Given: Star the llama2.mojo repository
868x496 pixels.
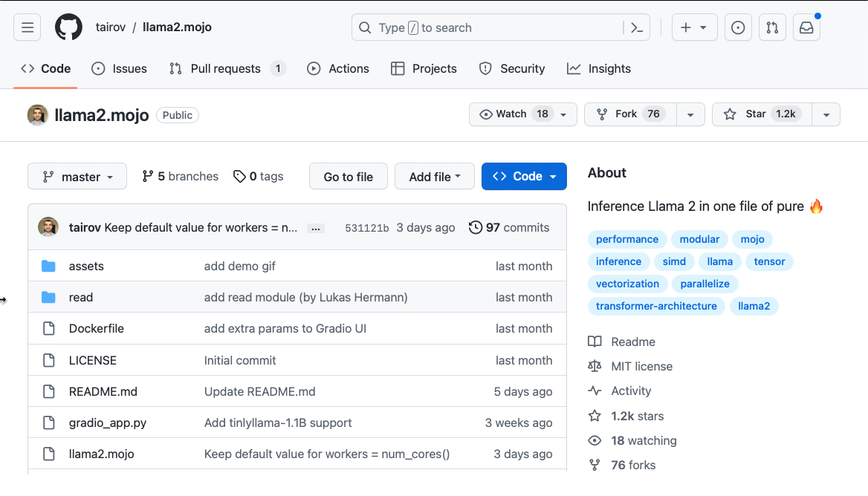Looking at the screenshot, I should tap(762, 114).
